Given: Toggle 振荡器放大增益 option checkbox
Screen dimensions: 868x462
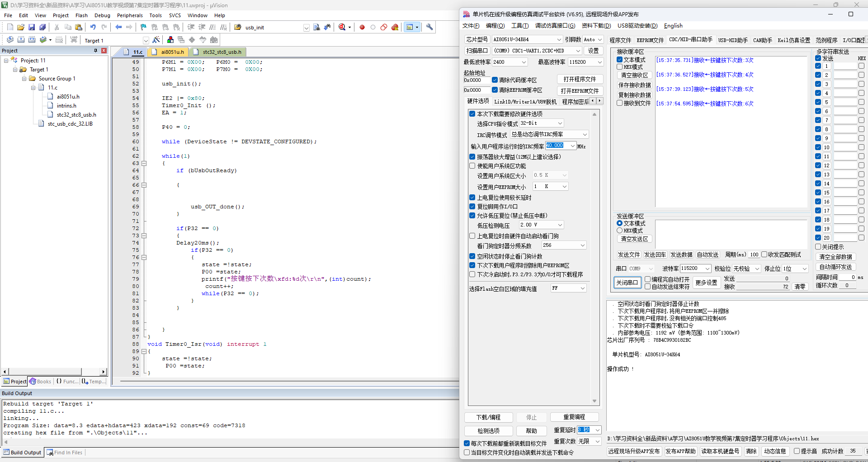Looking at the screenshot, I should click(x=472, y=157).
